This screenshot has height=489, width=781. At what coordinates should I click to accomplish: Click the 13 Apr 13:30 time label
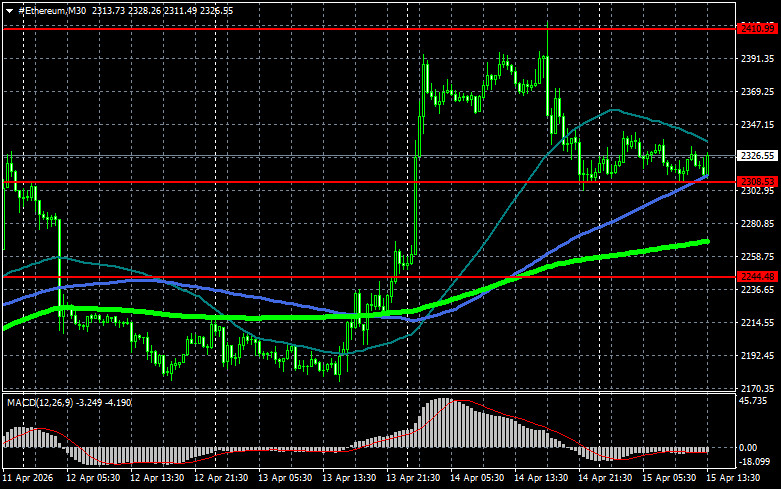click(349, 478)
